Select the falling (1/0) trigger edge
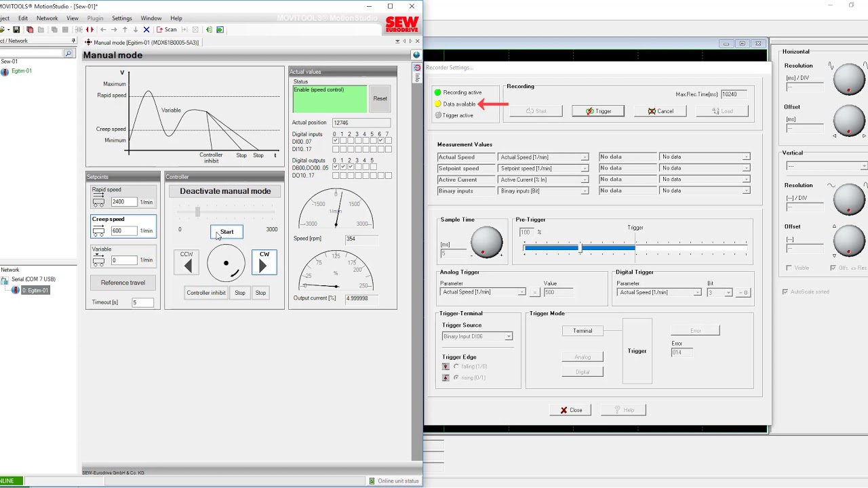The width and height of the screenshot is (868, 488). pos(456,367)
